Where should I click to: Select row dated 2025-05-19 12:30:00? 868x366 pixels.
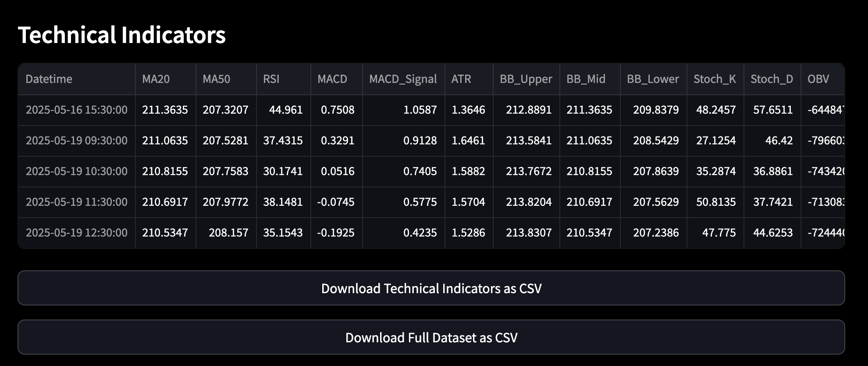[431, 233]
